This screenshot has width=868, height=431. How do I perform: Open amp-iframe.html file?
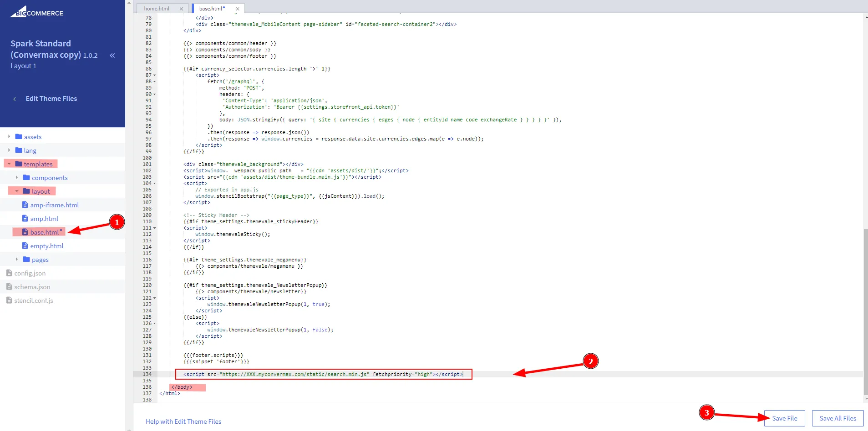click(54, 205)
